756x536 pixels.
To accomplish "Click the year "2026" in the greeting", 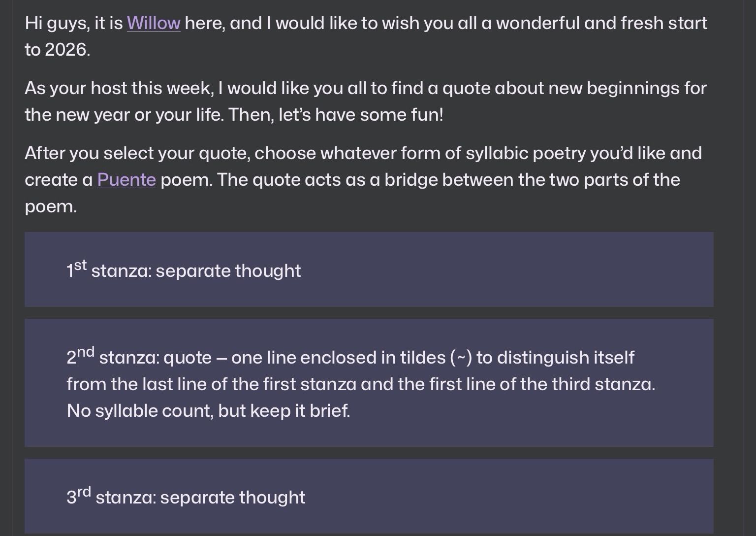I will tap(67, 50).
